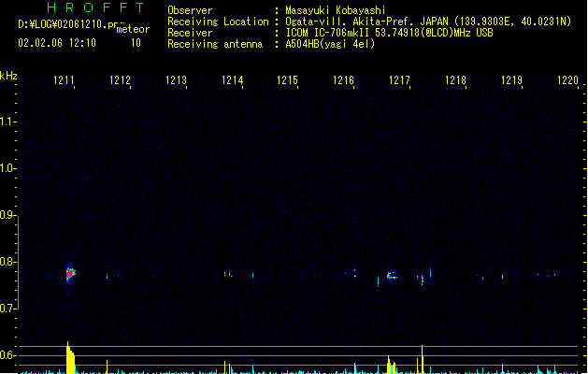Click time axis marker 1212
Viewport: 588px width, 374px height.
(120, 80)
